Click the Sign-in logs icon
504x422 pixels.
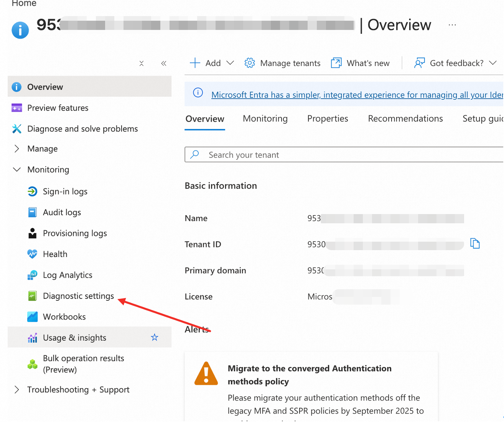(x=33, y=191)
